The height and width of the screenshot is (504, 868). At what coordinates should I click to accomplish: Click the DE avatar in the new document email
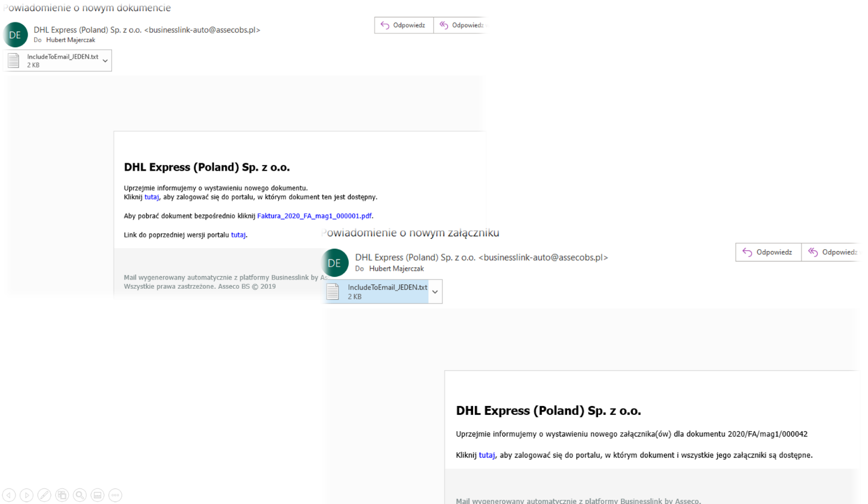coord(15,35)
